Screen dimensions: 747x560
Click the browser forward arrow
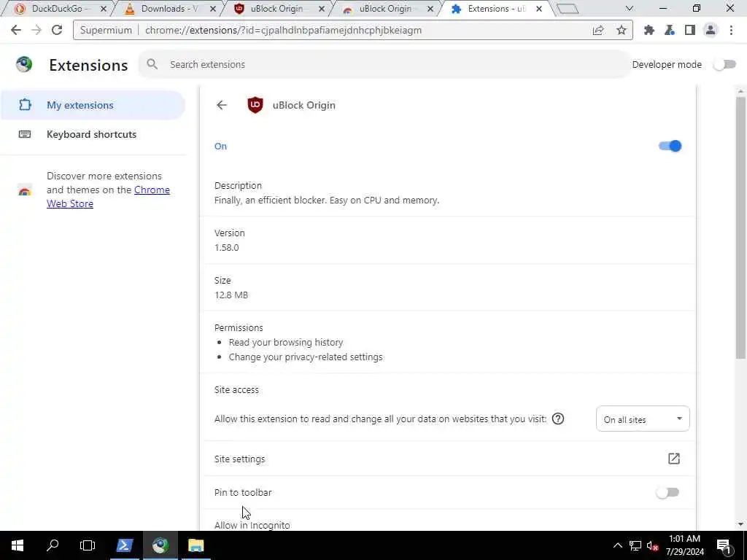36,30
